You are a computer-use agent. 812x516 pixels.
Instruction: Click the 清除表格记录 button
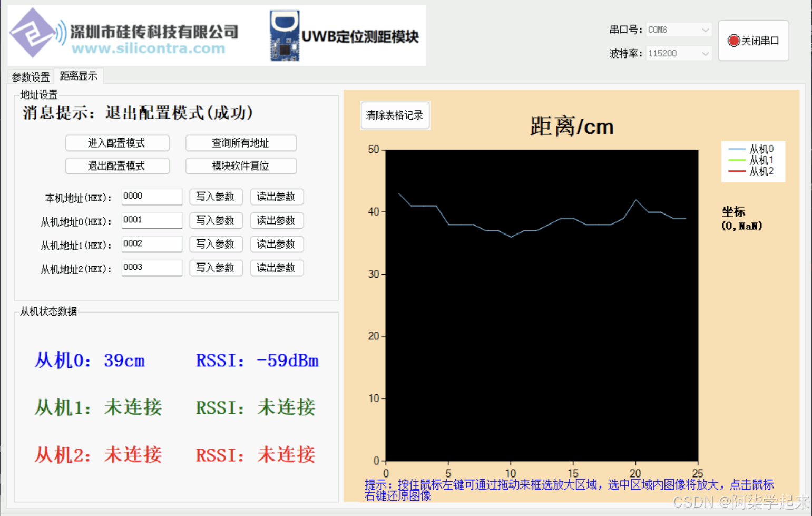395,115
